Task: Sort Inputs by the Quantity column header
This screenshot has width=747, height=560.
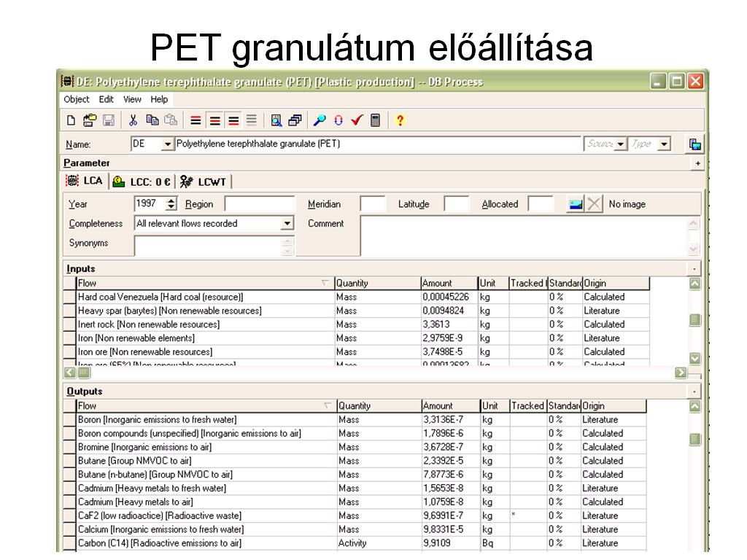Action: (377, 284)
